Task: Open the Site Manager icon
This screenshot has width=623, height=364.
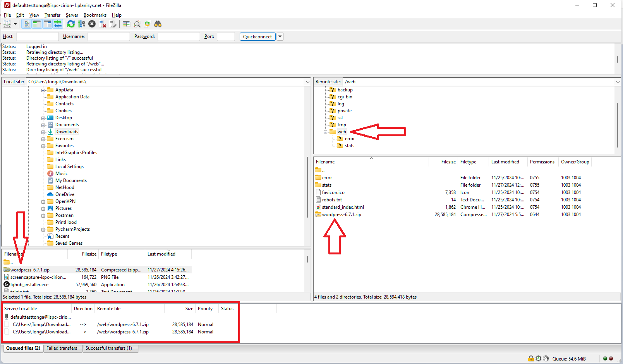Action: coord(7,24)
